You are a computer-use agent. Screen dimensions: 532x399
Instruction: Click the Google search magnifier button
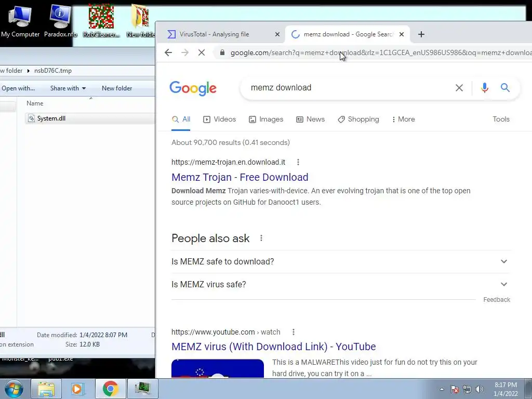tap(505, 87)
